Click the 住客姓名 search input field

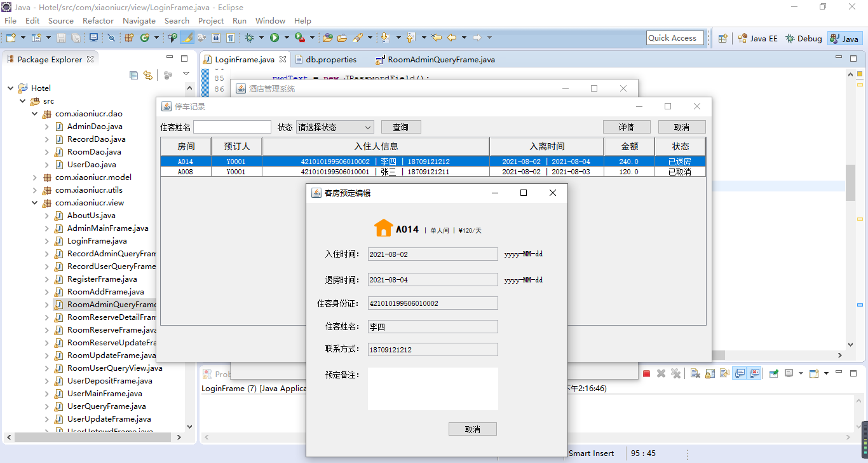[232, 127]
